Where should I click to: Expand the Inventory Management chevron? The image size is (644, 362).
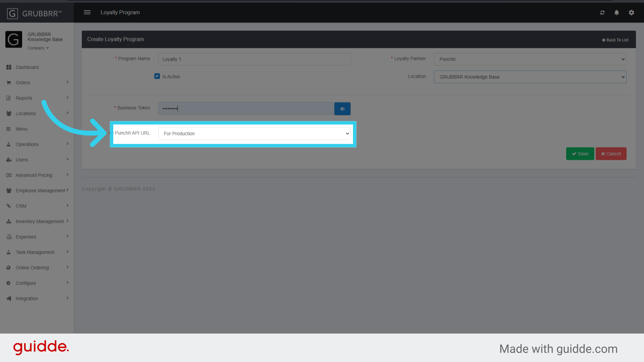[67, 221]
